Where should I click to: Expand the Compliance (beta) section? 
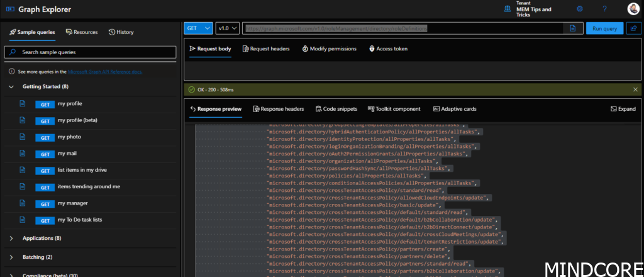11,275
